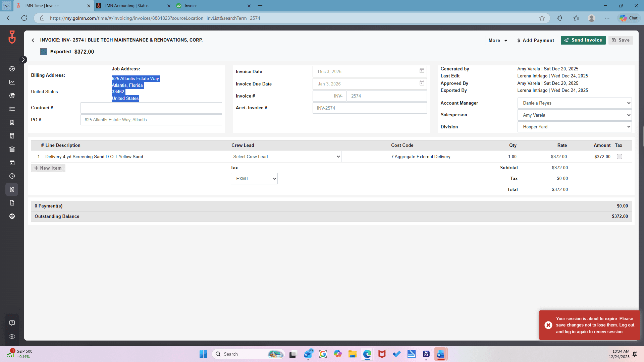Select the LMN Time Invoice tab
This screenshot has height=362, width=644.
[54, 6]
